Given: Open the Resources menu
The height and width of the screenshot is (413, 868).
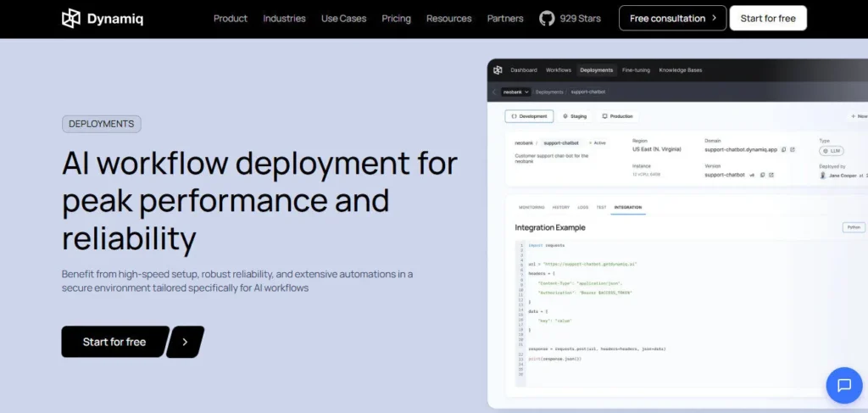Looking at the screenshot, I should 449,19.
